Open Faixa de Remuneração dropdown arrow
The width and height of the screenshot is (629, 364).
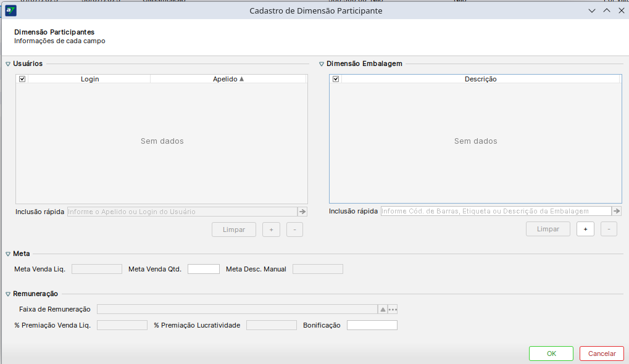382,309
